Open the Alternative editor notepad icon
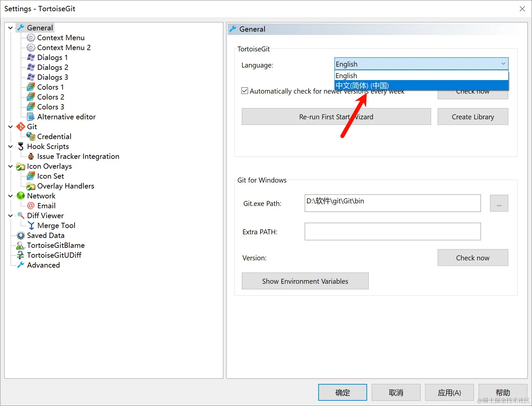The image size is (532, 406). pos(31,117)
